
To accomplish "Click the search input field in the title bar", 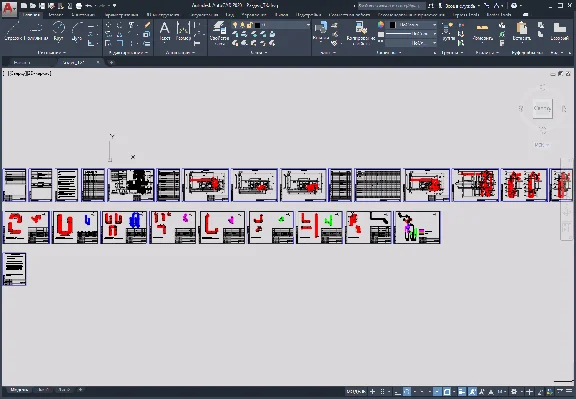I will [x=391, y=6].
